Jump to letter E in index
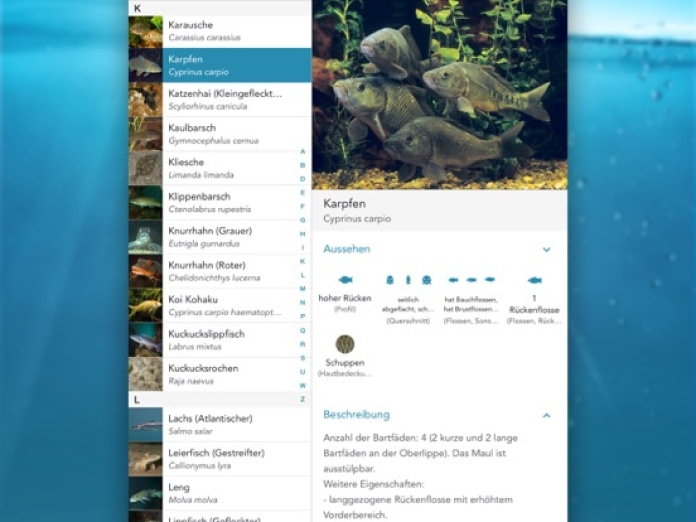The width and height of the screenshot is (696, 522). pyautogui.click(x=303, y=193)
